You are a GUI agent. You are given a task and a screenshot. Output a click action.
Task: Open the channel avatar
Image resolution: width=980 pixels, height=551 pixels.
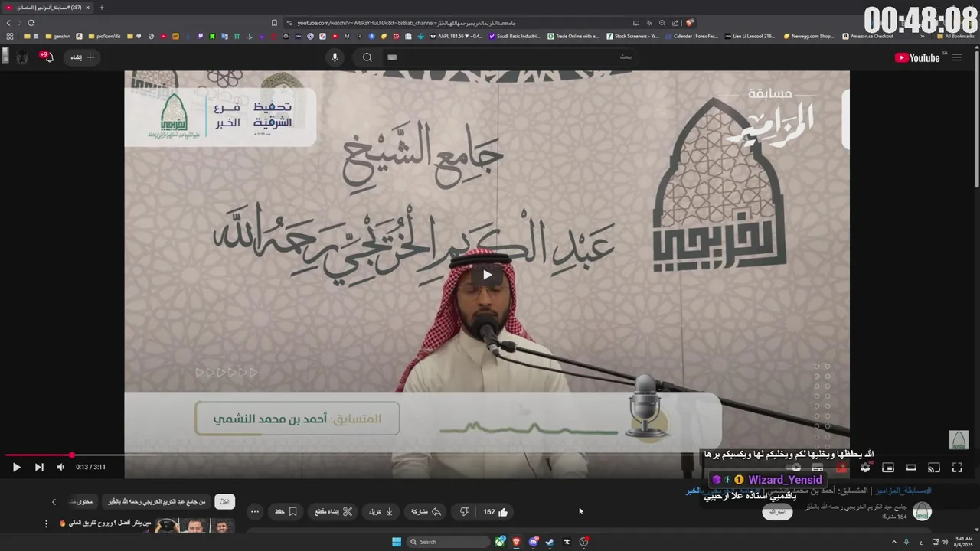(922, 511)
